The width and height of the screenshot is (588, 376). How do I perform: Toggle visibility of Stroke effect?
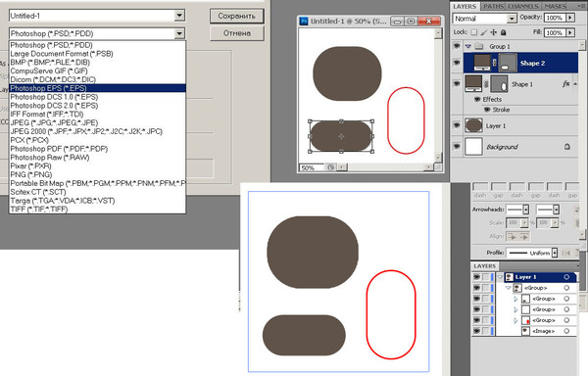click(487, 110)
